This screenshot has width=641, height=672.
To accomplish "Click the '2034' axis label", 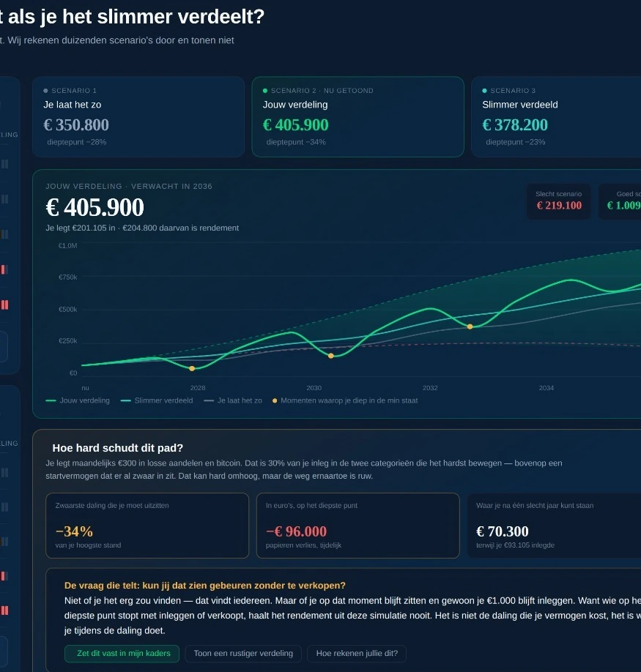I will [546, 388].
